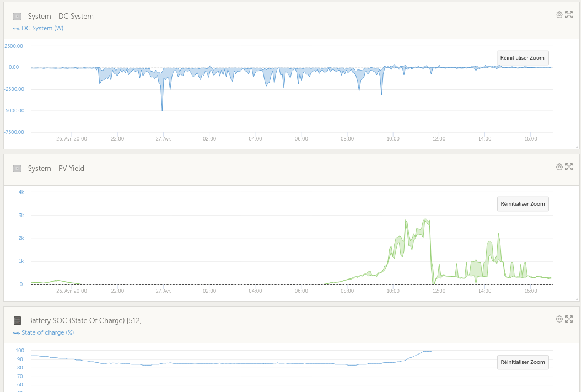Screen dimensions: 582x392
Task: Click DC System chart resize handle corner
Action: pos(577,147)
